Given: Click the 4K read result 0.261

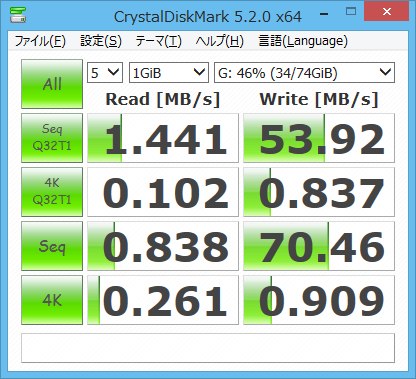Looking at the screenshot, I should (x=163, y=300).
